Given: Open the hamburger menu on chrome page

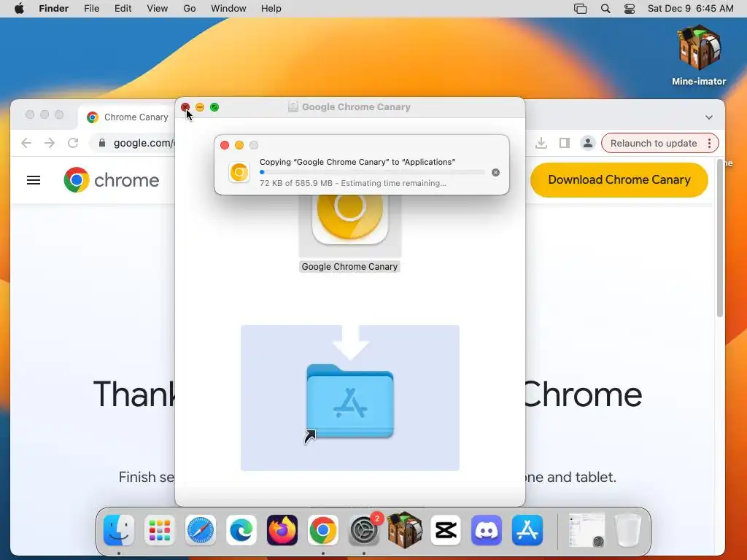Looking at the screenshot, I should [x=34, y=181].
